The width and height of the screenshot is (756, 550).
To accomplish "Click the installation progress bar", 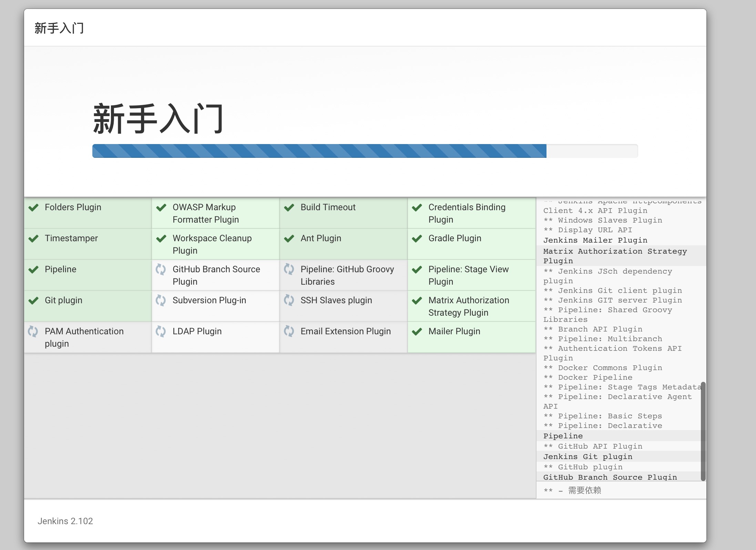I will 365,151.
